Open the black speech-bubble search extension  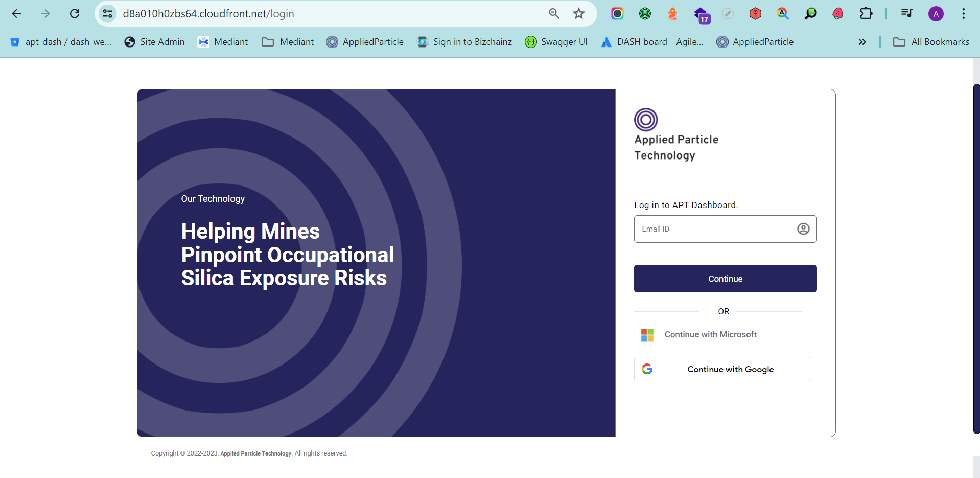[x=810, y=14]
